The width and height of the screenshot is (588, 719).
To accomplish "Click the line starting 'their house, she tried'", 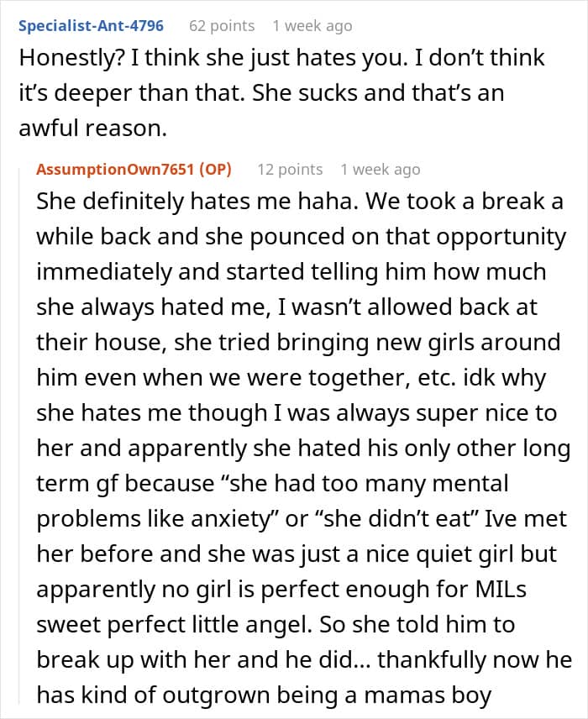I will pyautogui.click(x=297, y=343).
